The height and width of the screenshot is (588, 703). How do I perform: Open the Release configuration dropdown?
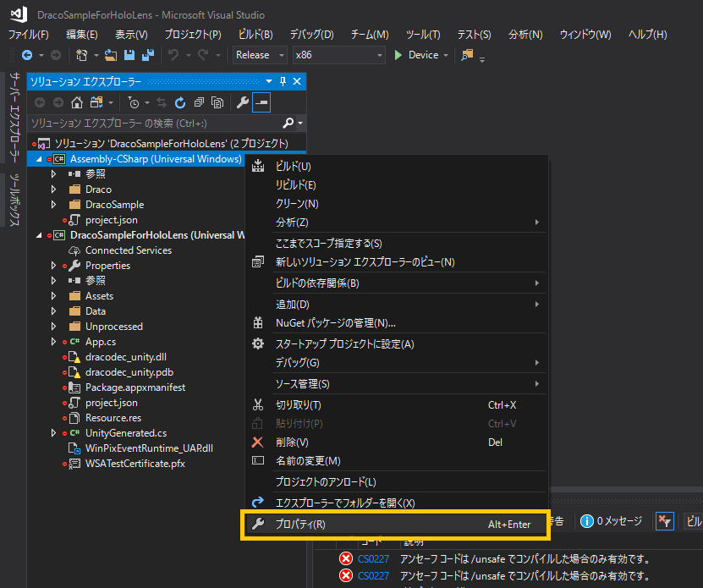click(260, 55)
